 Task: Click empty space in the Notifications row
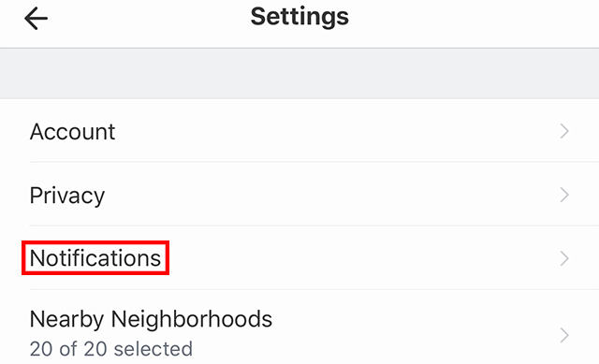click(363, 258)
